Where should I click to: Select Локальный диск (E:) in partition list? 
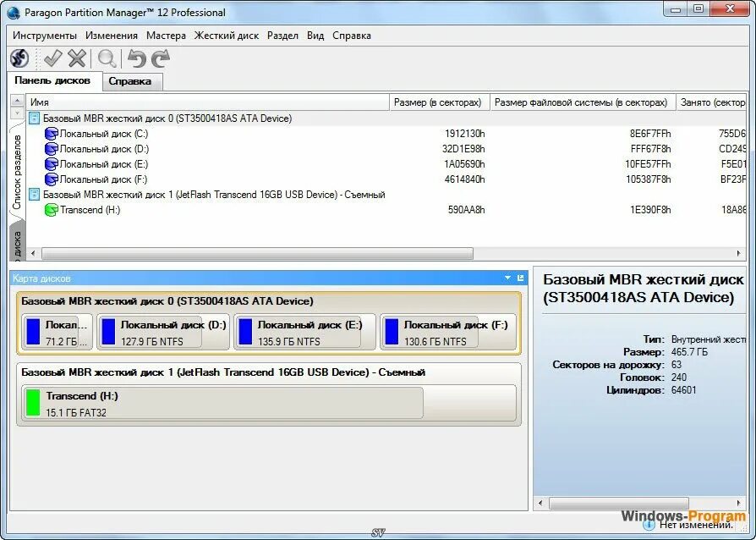(x=104, y=164)
